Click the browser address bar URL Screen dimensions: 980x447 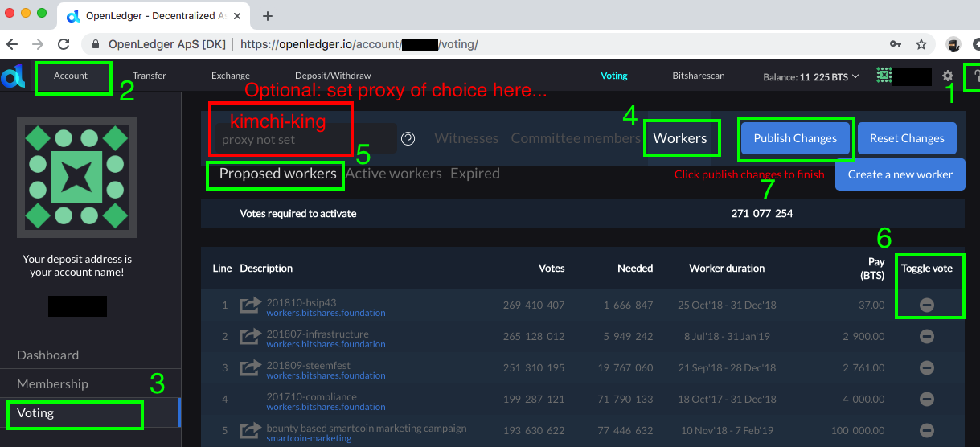coord(359,44)
